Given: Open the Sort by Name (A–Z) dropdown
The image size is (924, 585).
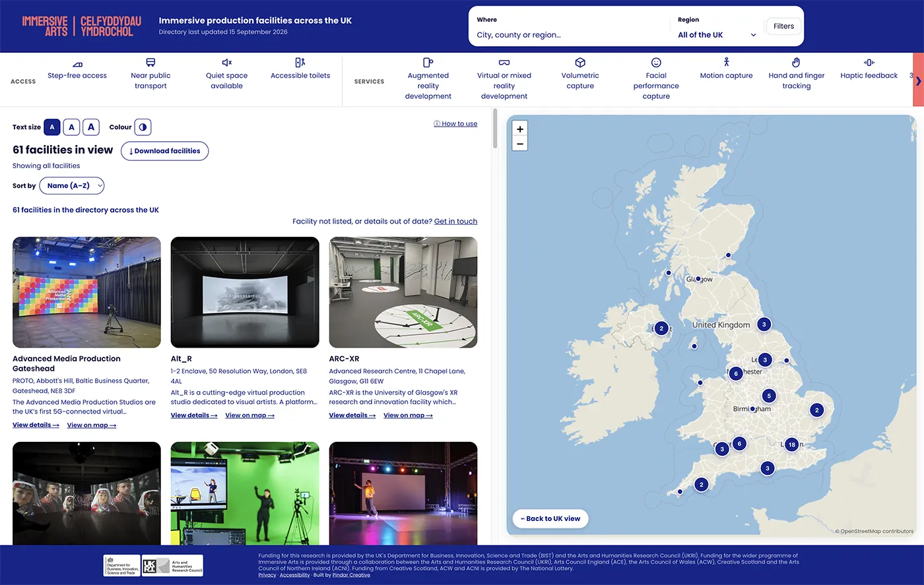Looking at the screenshot, I should click(x=72, y=186).
